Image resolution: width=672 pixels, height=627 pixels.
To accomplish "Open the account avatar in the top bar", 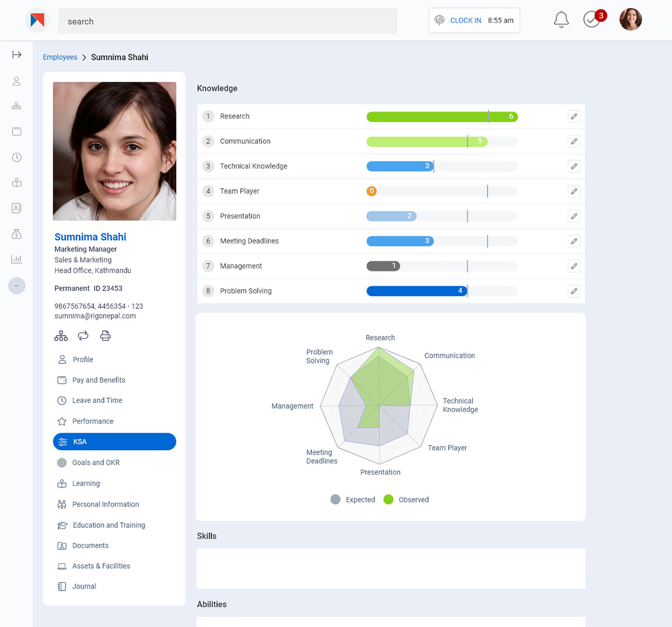I will [631, 19].
